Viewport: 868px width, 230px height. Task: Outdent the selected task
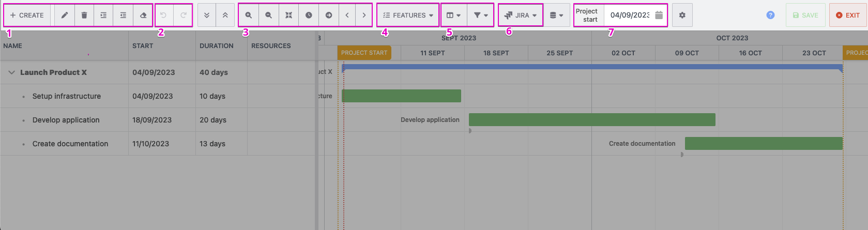tap(123, 16)
